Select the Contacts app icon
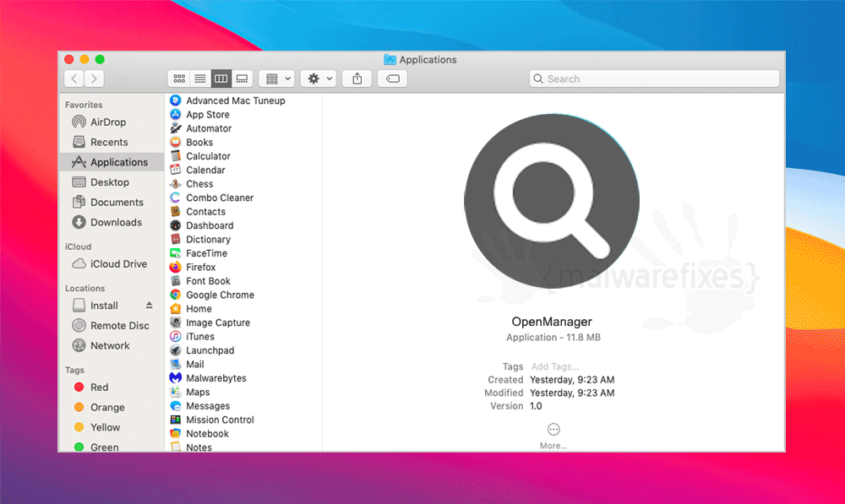Screen dimensions: 845x504 pos(175,212)
